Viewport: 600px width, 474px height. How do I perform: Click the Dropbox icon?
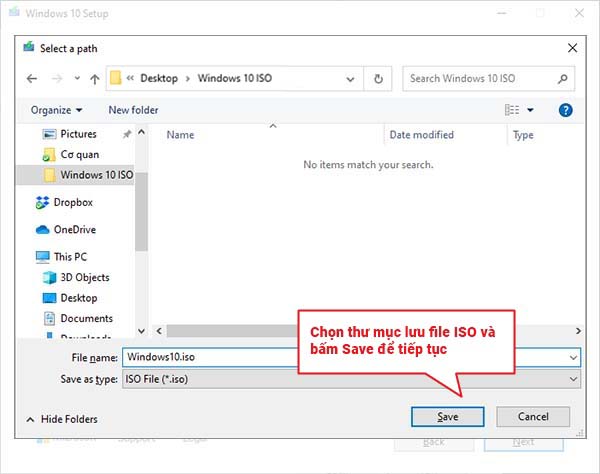point(42,202)
